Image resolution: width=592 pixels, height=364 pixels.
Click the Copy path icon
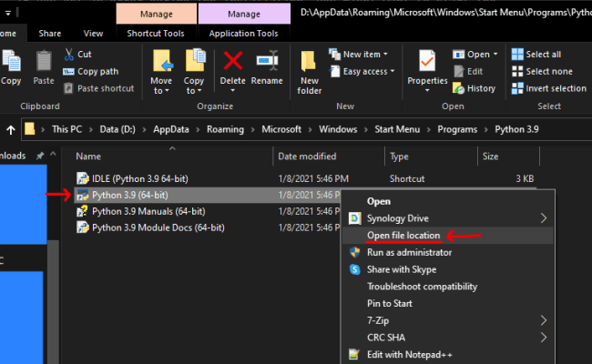click(68, 72)
